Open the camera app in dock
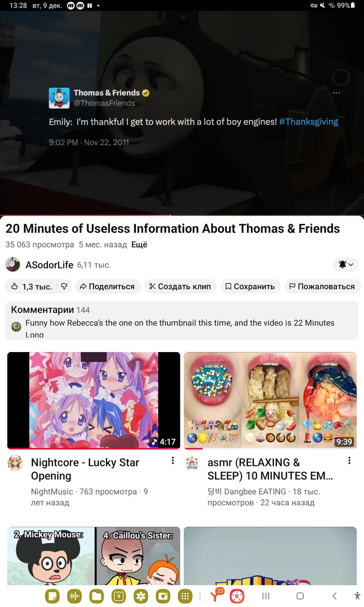Image resolution: width=364 pixels, height=607 pixels. click(x=163, y=596)
